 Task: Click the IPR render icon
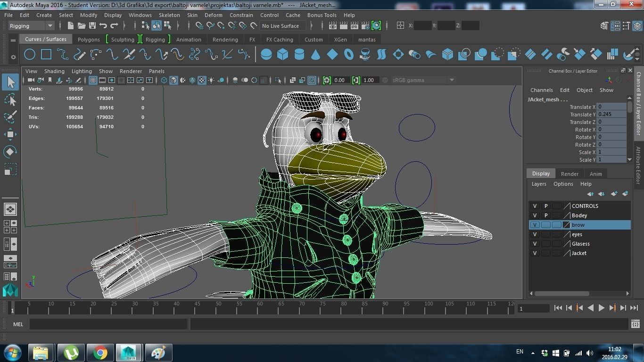point(354,25)
